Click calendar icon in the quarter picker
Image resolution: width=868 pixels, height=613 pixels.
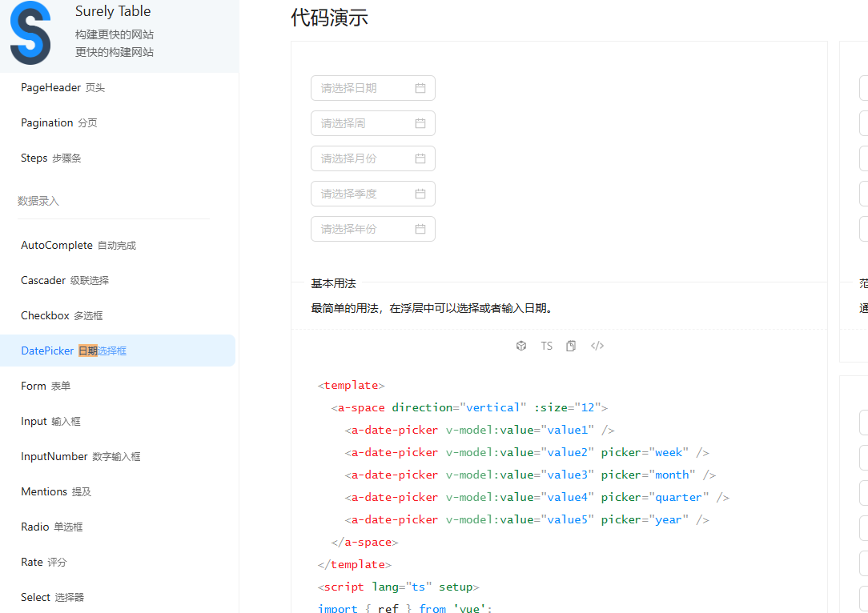tap(420, 194)
